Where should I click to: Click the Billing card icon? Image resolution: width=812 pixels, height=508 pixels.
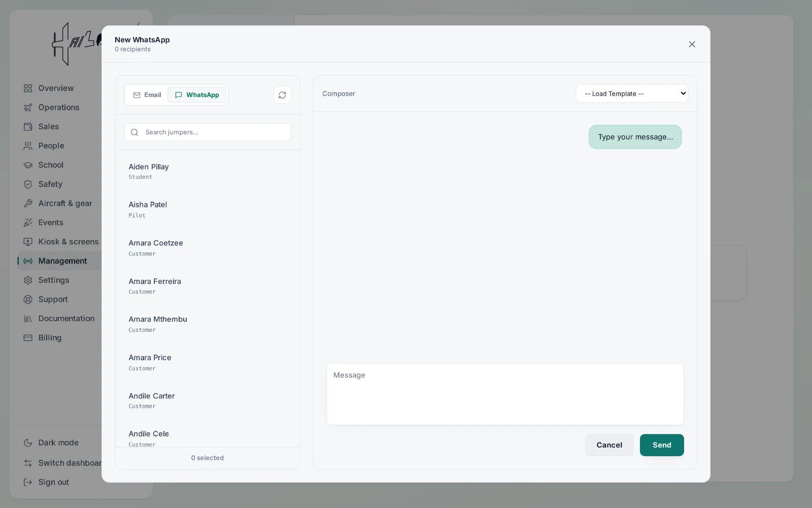point(28,338)
